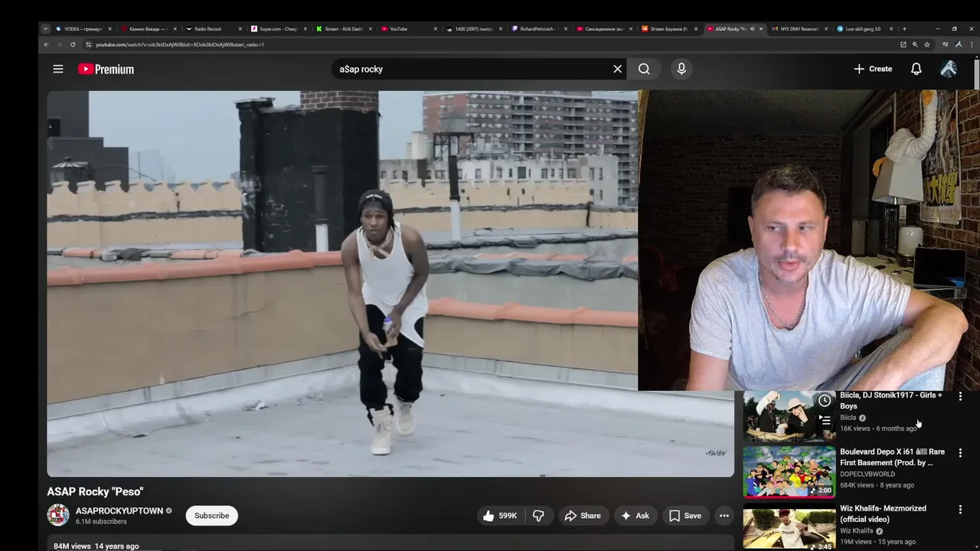Go back in browser history
The width and height of the screenshot is (980, 551).
click(46, 44)
